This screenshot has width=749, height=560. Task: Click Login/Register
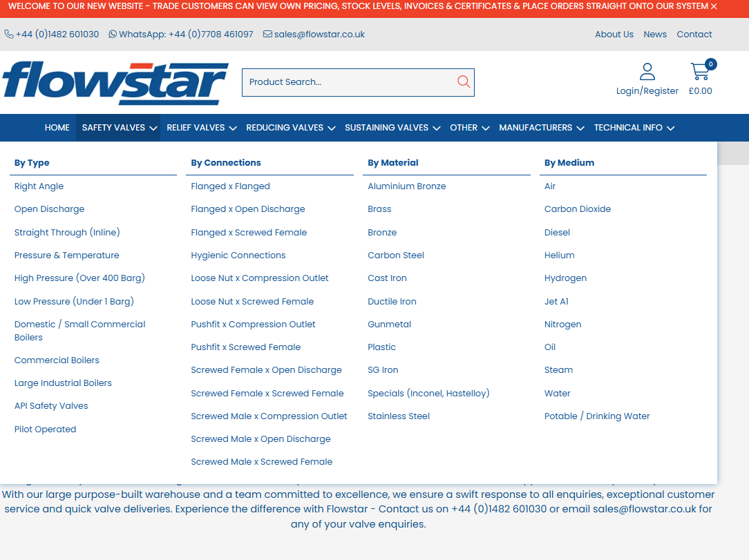(x=647, y=90)
